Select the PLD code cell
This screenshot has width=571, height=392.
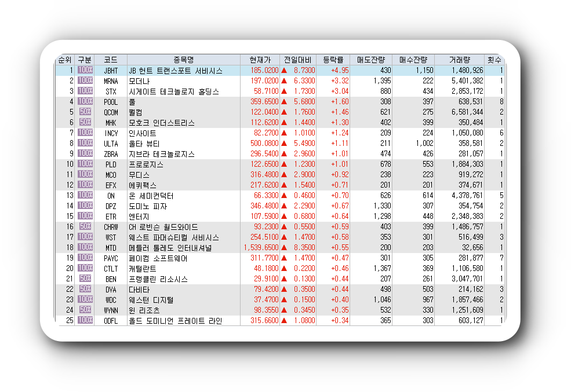click(x=111, y=164)
